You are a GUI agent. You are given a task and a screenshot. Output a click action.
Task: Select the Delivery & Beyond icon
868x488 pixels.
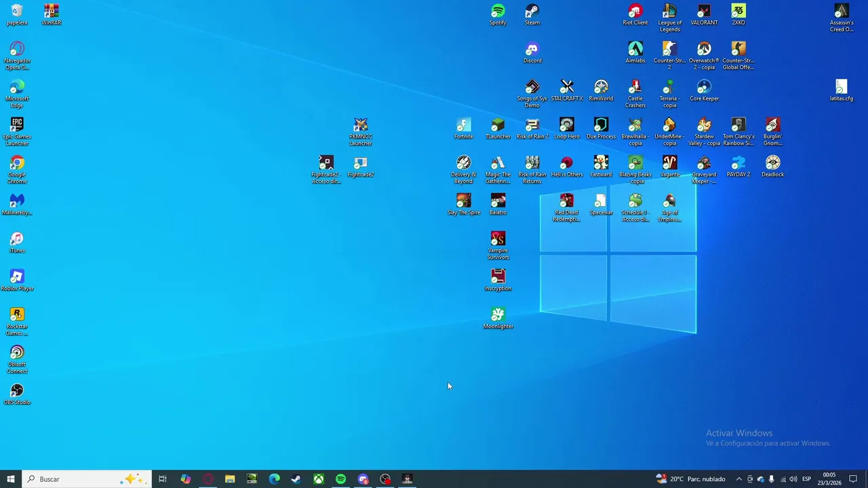(x=464, y=169)
